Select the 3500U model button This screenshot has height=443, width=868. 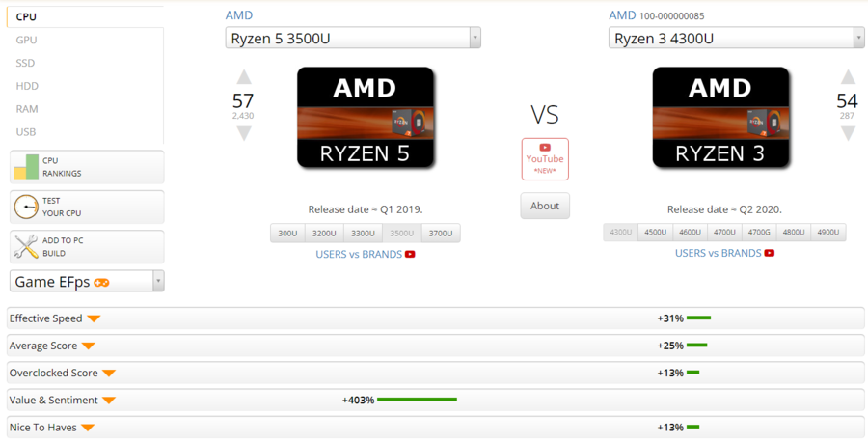402,234
